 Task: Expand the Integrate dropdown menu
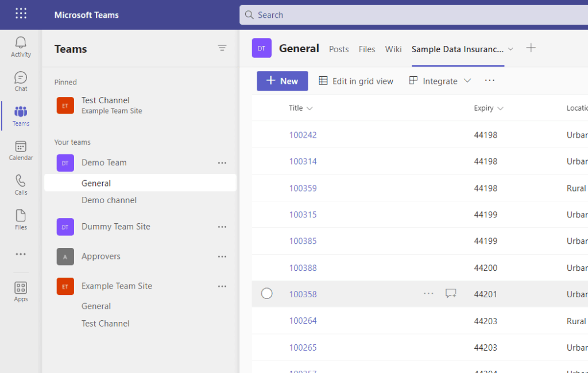[467, 80]
